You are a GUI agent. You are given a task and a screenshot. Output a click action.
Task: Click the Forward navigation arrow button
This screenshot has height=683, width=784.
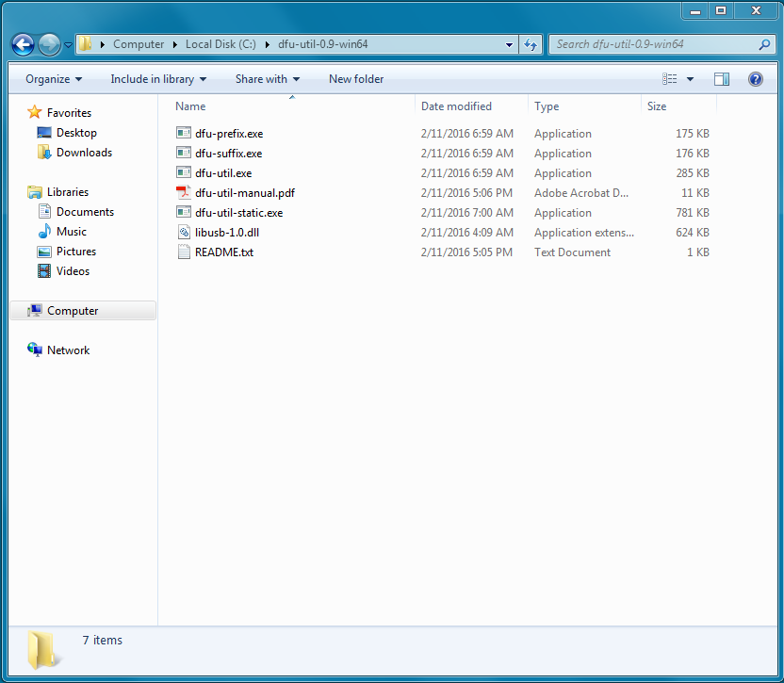(x=49, y=44)
